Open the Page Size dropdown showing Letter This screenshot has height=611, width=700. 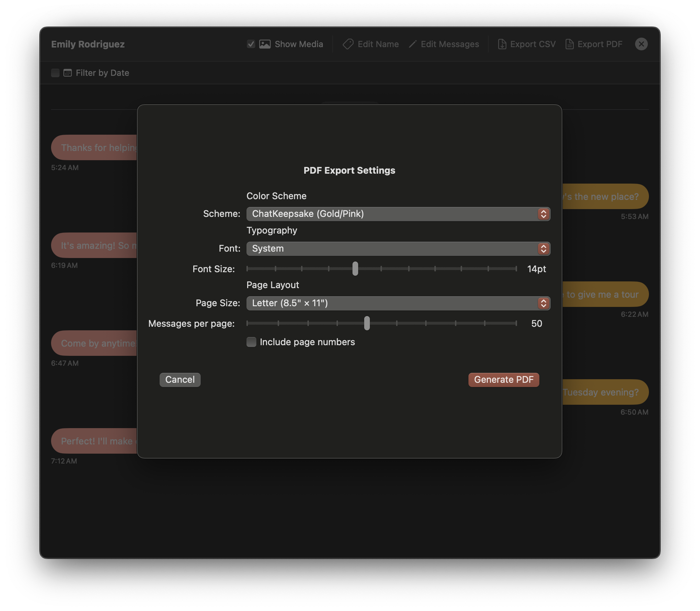pyautogui.click(x=398, y=303)
